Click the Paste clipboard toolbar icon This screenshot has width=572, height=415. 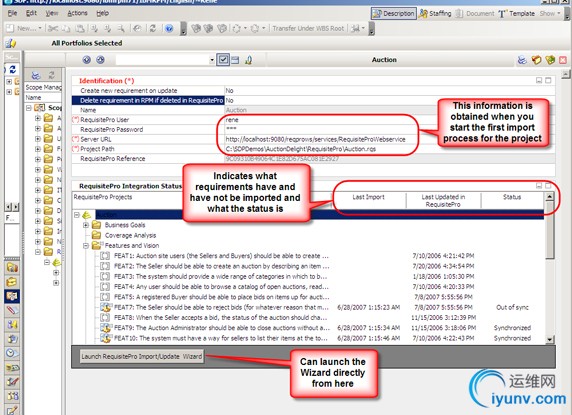point(80,28)
